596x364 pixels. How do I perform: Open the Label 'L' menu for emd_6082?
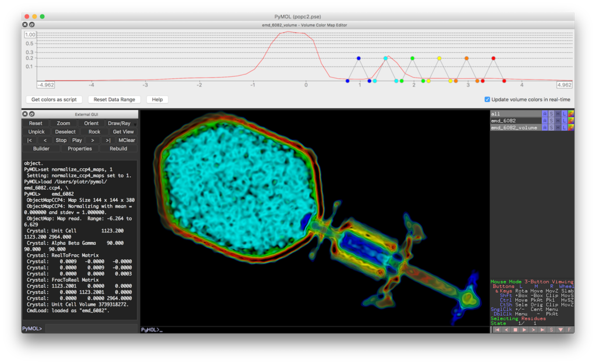click(564, 120)
